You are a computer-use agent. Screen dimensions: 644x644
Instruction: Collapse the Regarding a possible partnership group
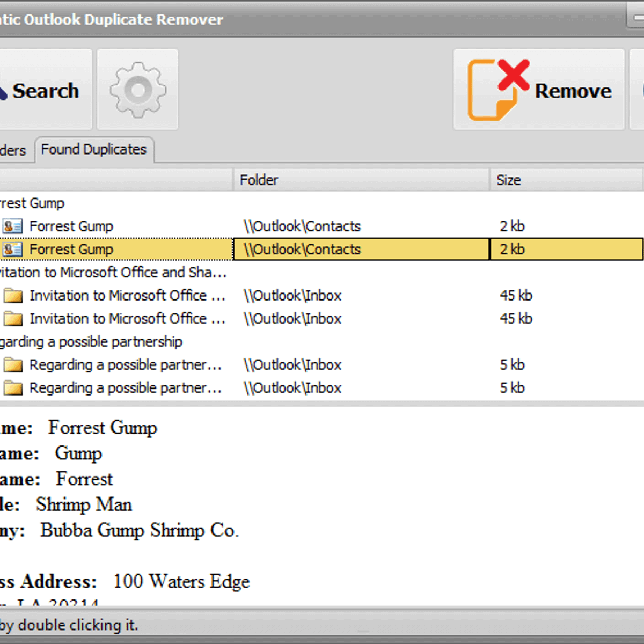[91, 342]
